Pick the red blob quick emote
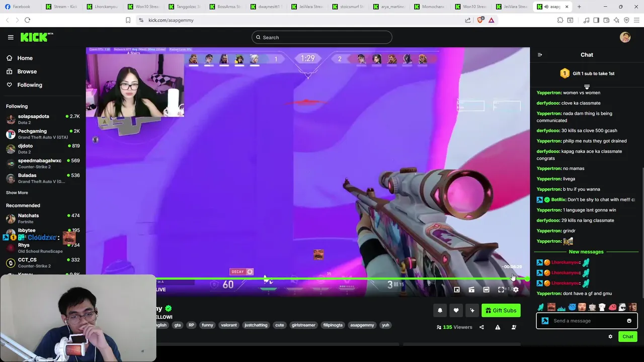This screenshot has width=644, height=362. 612,307
